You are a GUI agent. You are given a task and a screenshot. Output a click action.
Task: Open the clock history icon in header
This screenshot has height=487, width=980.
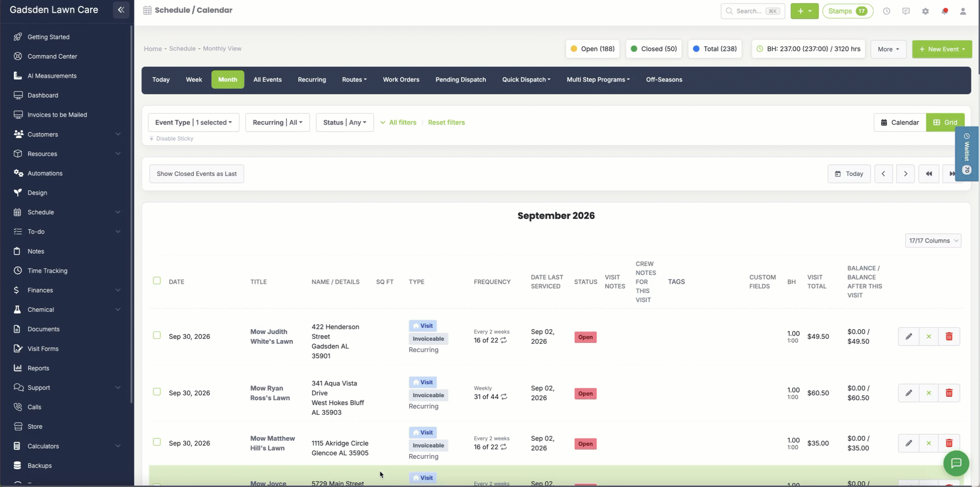(x=886, y=11)
